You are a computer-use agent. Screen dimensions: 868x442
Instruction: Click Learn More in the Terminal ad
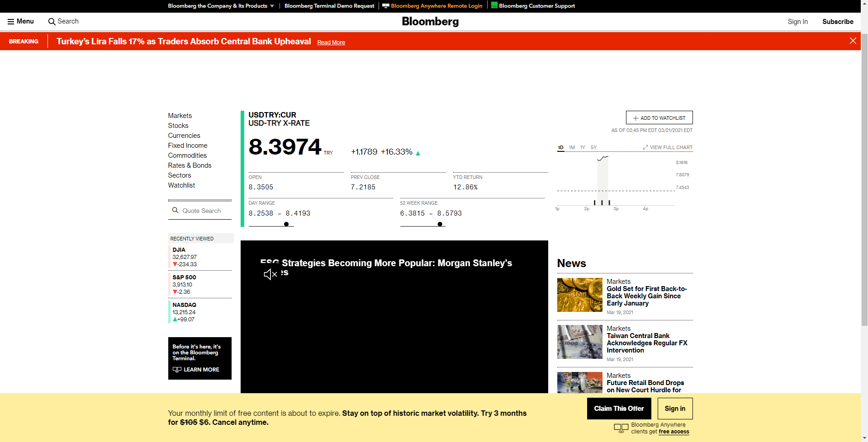[201, 370]
